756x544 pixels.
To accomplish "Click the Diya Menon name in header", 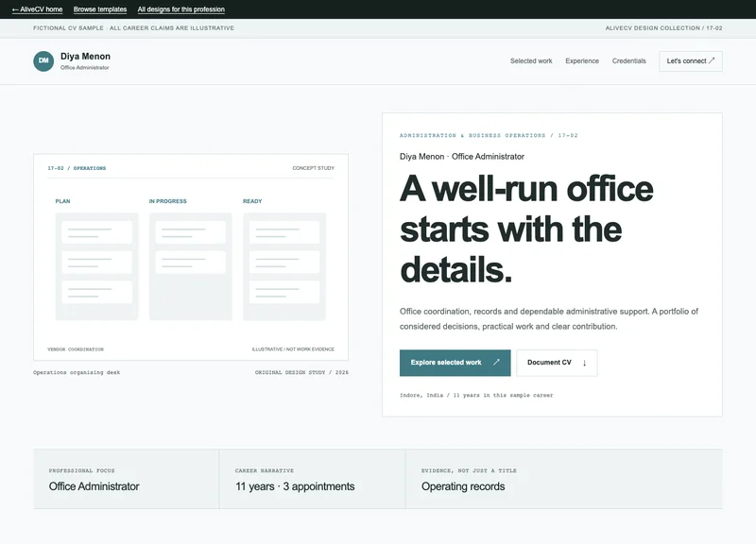I will 85,57.
